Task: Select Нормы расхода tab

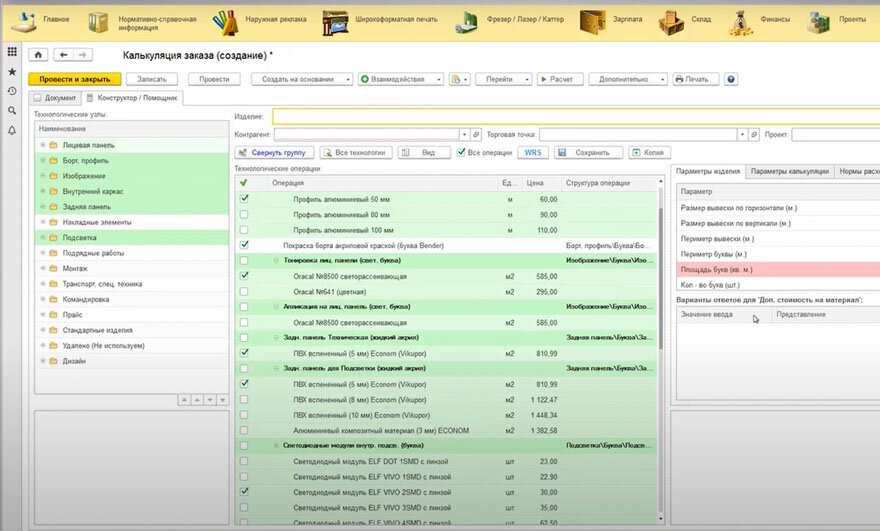Action: click(x=857, y=171)
